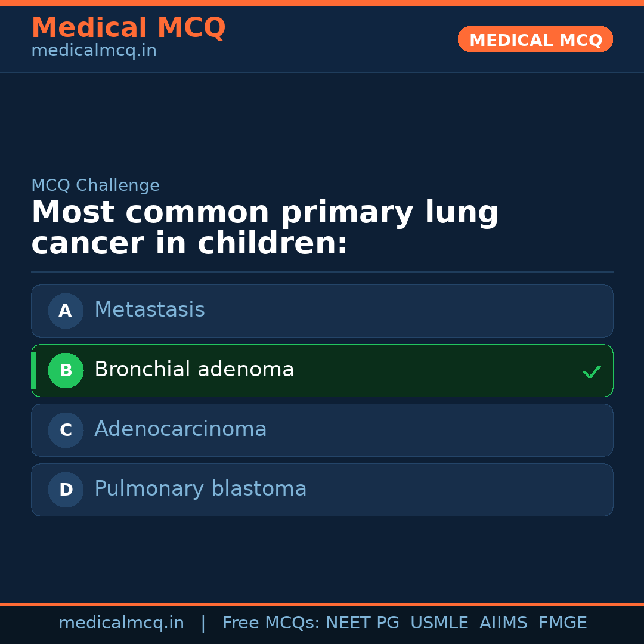Screen dimensions: 644x644
Task: Click the orange MEDICAL MCQ badge
Action: pyautogui.click(x=535, y=39)
